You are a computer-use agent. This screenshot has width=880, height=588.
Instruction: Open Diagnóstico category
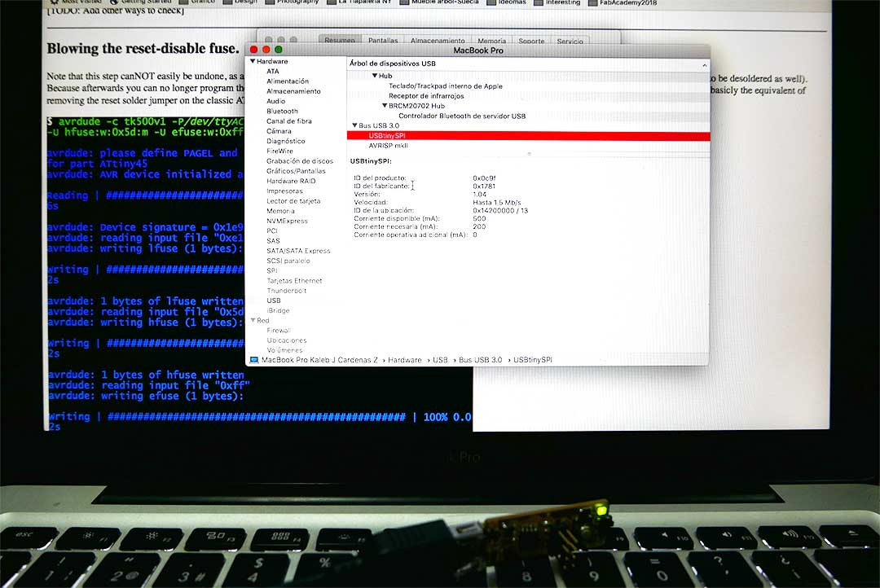click(286, 142)
